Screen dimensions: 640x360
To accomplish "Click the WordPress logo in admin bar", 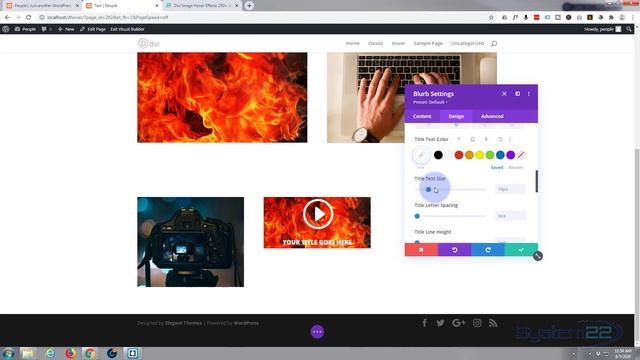I will (5, 29).
